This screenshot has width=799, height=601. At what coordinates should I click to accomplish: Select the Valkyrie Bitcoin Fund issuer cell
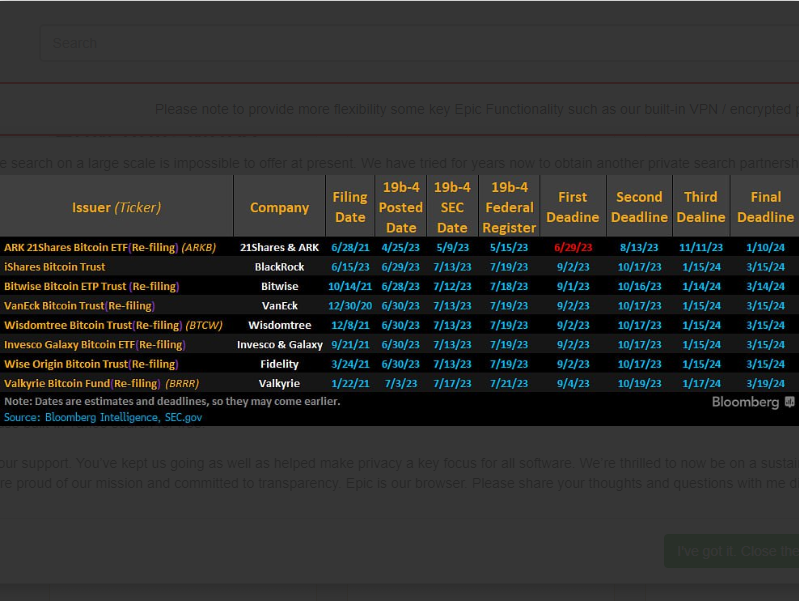coord(101,383)
